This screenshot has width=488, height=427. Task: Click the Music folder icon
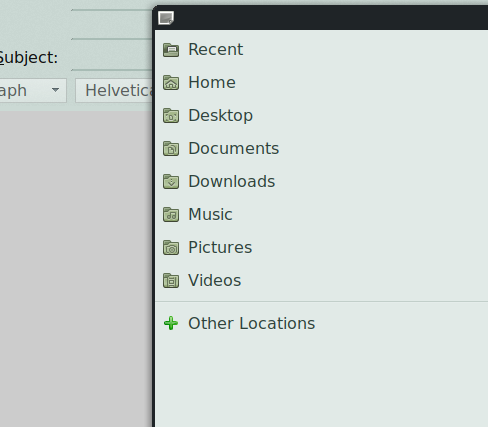click(x=171, y=215)
